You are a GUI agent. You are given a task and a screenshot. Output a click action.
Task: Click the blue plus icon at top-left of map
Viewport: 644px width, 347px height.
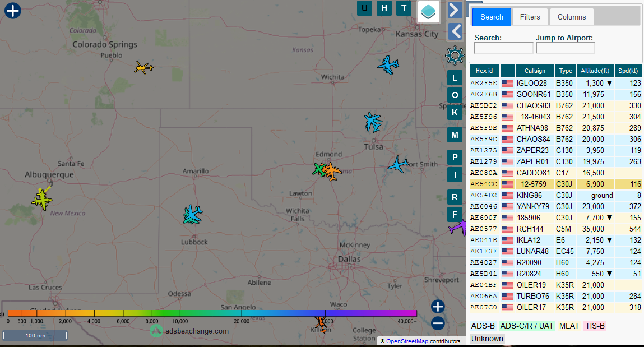(13, 11)
